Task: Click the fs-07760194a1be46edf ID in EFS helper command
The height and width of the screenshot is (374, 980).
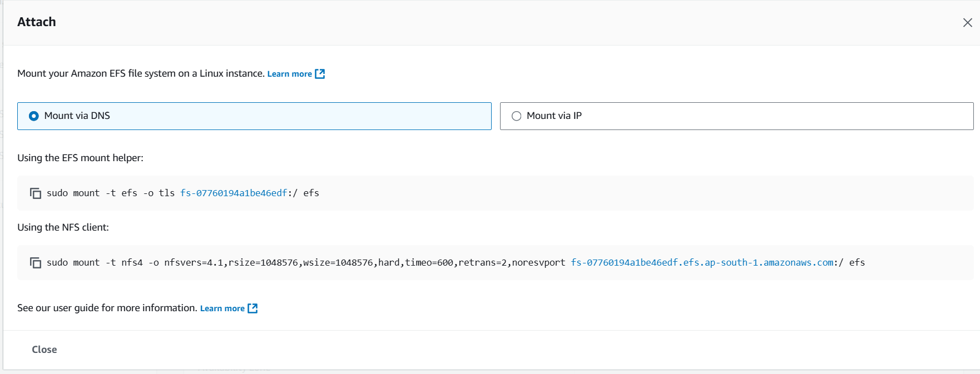Action: (234, 193)
